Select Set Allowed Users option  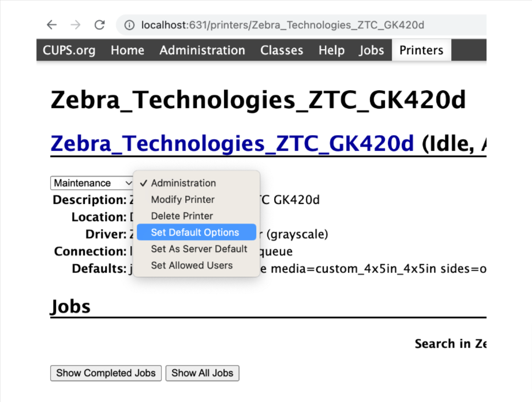tap(192, 266)
